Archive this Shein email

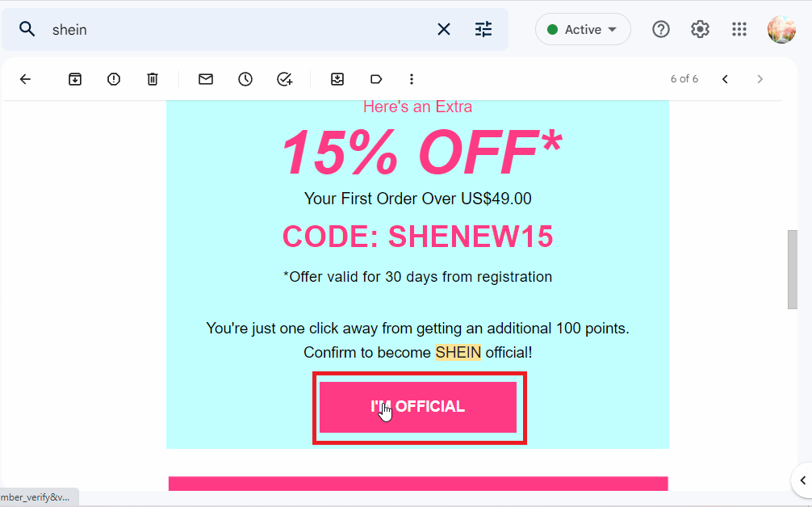[x=74, y=78]
